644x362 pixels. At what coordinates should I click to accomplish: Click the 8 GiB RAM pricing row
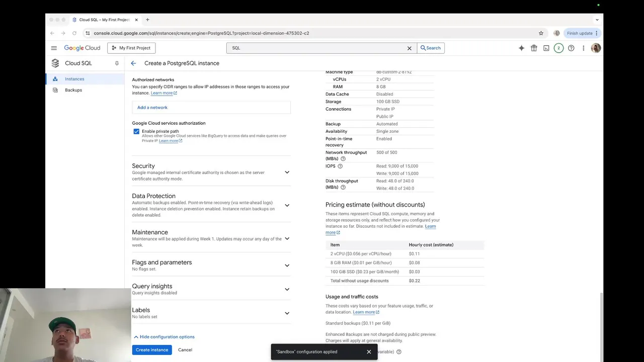(x=405, y=263)
